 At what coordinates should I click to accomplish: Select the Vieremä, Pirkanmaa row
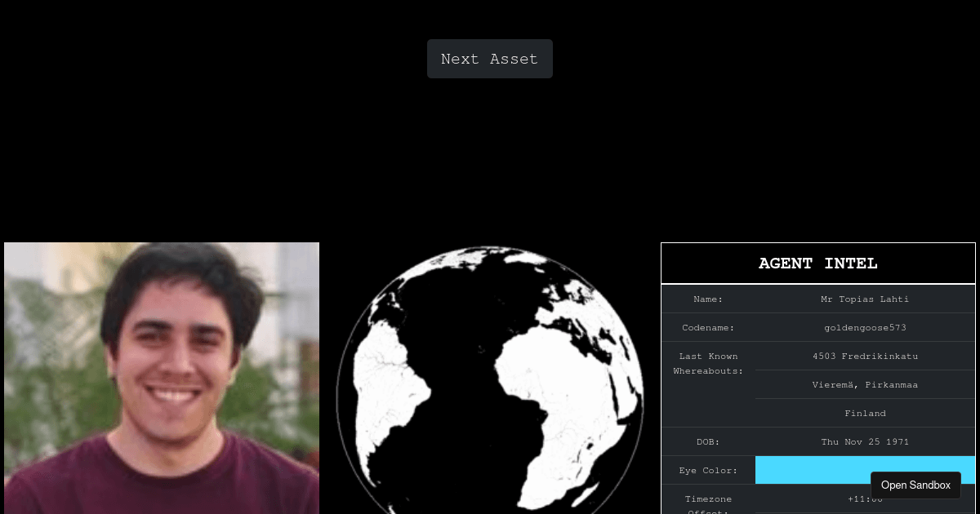point(865,385)
